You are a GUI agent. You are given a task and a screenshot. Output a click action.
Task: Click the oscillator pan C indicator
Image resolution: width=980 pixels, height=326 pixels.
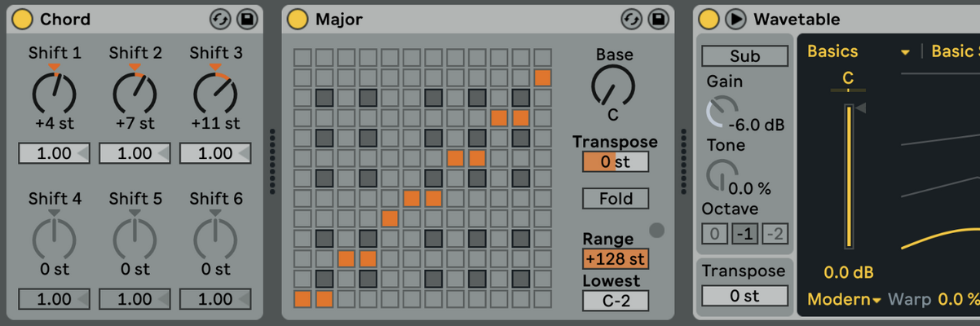[848, 79]
